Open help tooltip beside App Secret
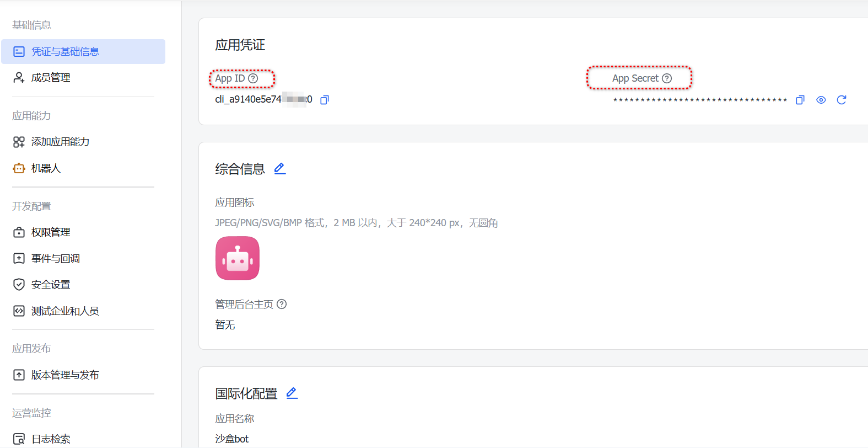 point(667,78)
